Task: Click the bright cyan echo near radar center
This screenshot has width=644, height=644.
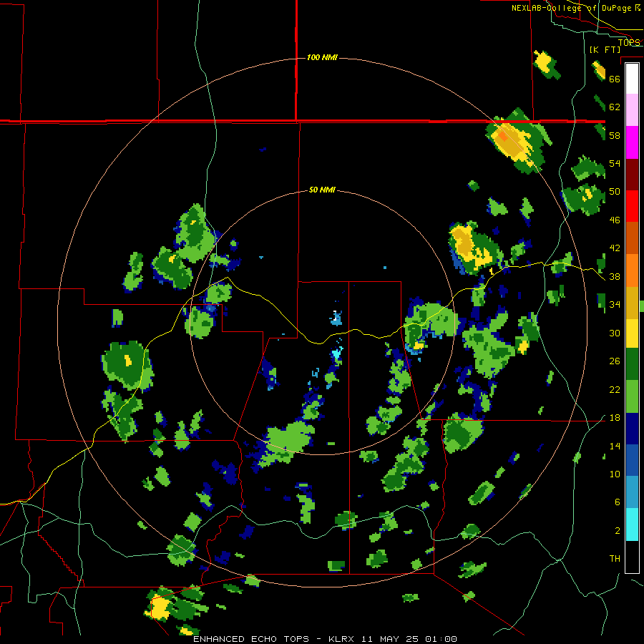Action: coord(337,353)
